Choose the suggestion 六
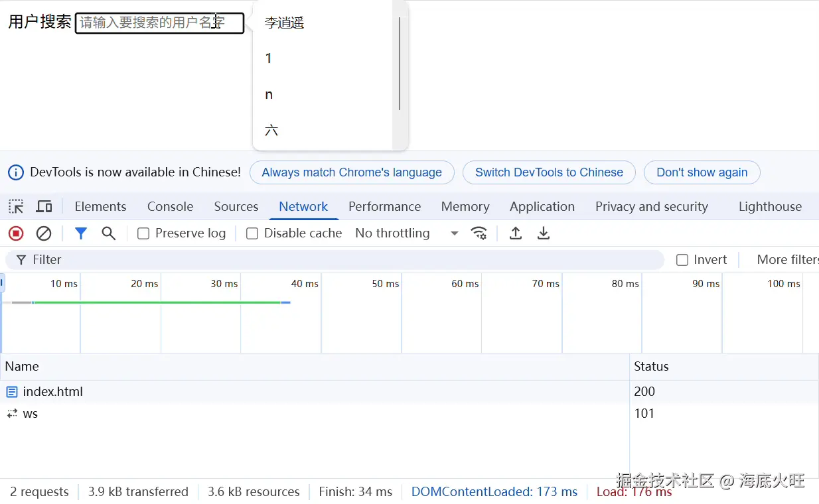Viewport: 819px width, 504px height. (324, 130)
